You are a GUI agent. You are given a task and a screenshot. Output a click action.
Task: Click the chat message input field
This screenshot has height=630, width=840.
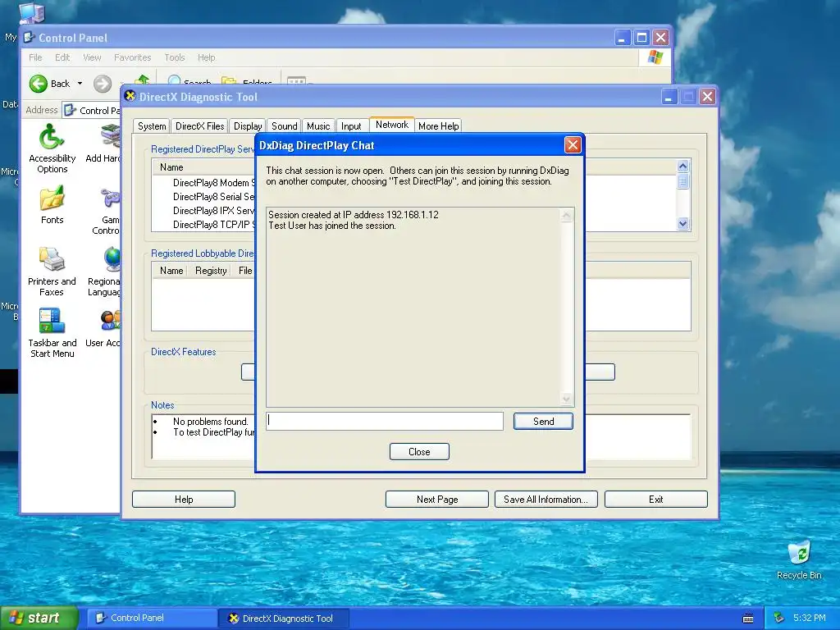(385, 421)
